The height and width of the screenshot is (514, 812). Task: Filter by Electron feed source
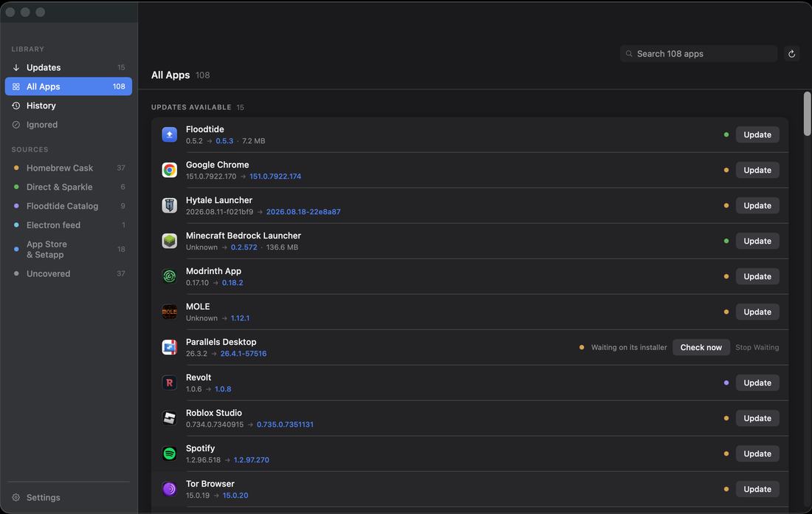pos(69,225)
